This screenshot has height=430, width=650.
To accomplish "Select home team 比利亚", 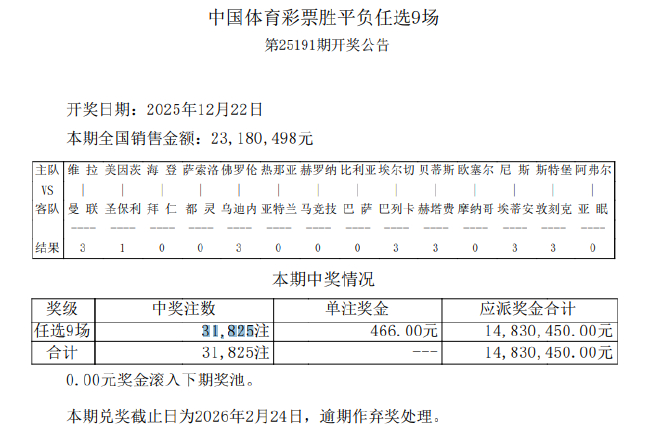I will 358,170.
